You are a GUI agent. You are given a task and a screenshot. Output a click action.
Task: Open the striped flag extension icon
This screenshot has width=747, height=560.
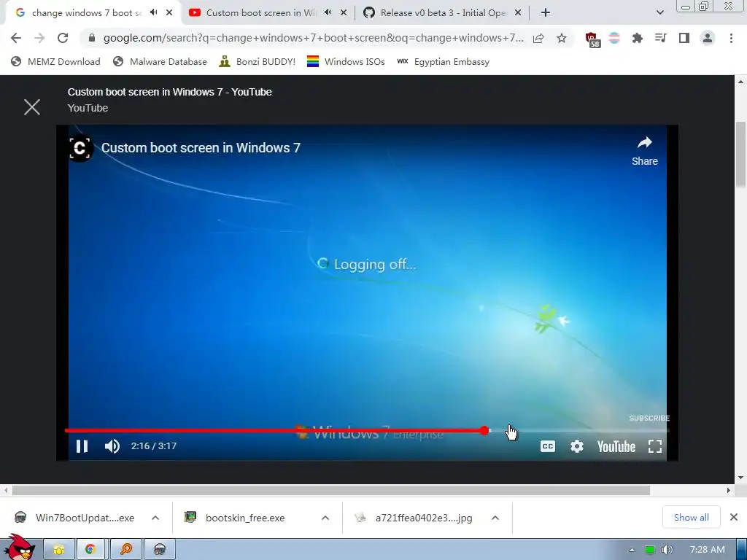pyautogui.click(x=614, y=38)
